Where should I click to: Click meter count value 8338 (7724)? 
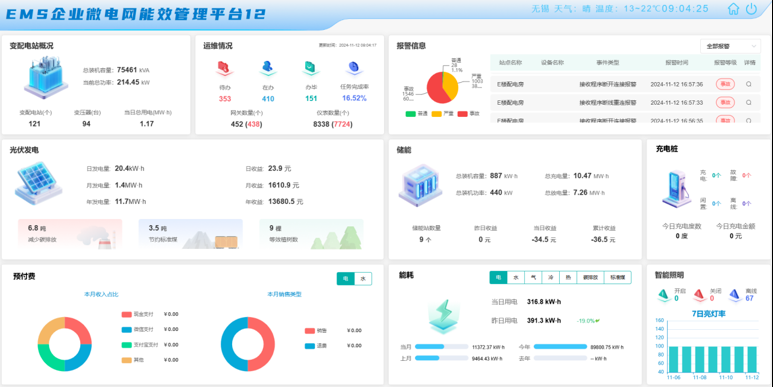click(332, 124)
